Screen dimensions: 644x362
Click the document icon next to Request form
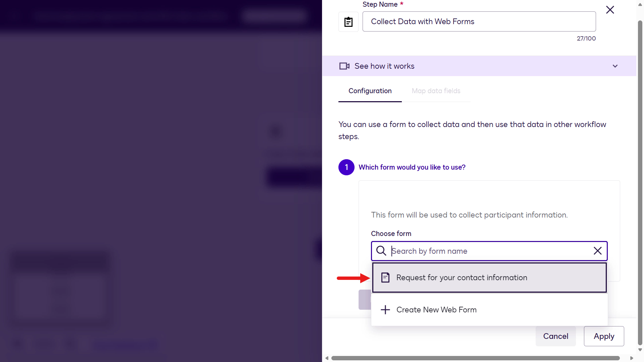tap(385, 278)
